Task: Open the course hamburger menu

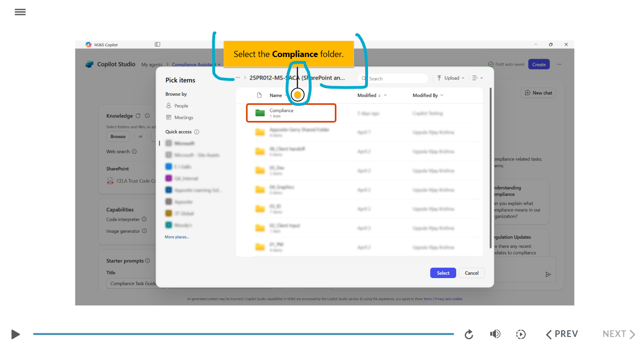Action: coord(20,12)
